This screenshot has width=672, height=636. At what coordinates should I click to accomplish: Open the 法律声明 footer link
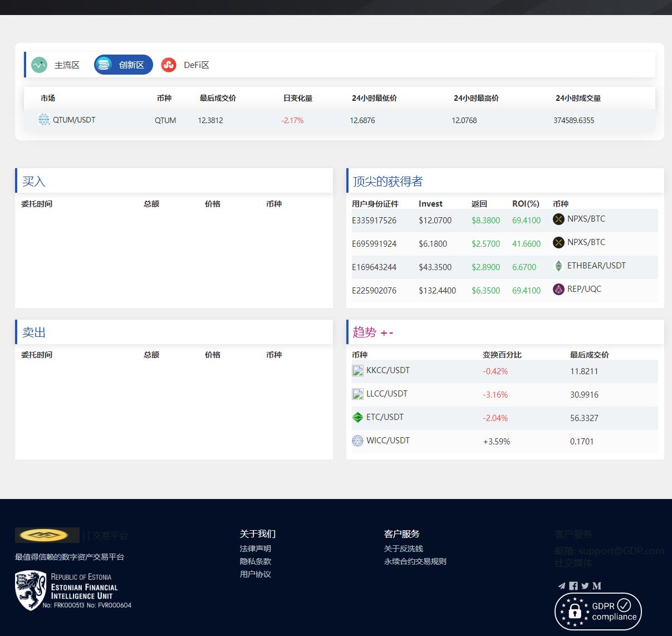click(x=256, y=549)
